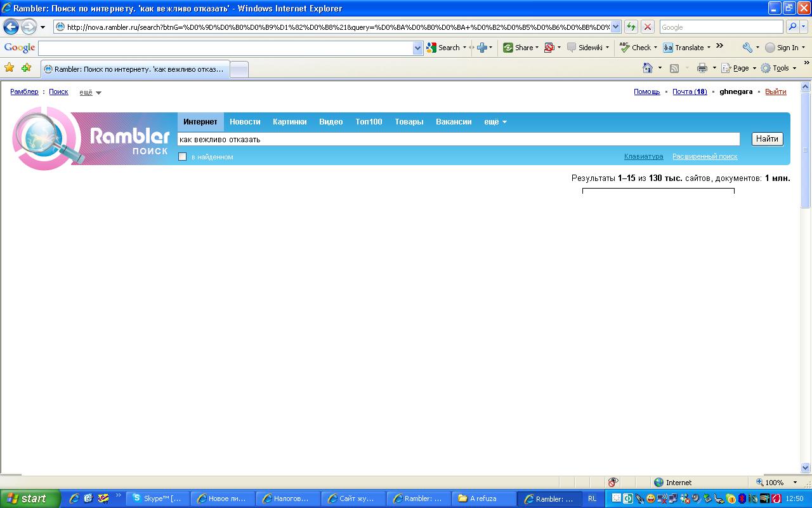The height and width of the screenshot is (508, 812).
Task: Expand the address bar URL history dropdown
Action: pos(615,27)
